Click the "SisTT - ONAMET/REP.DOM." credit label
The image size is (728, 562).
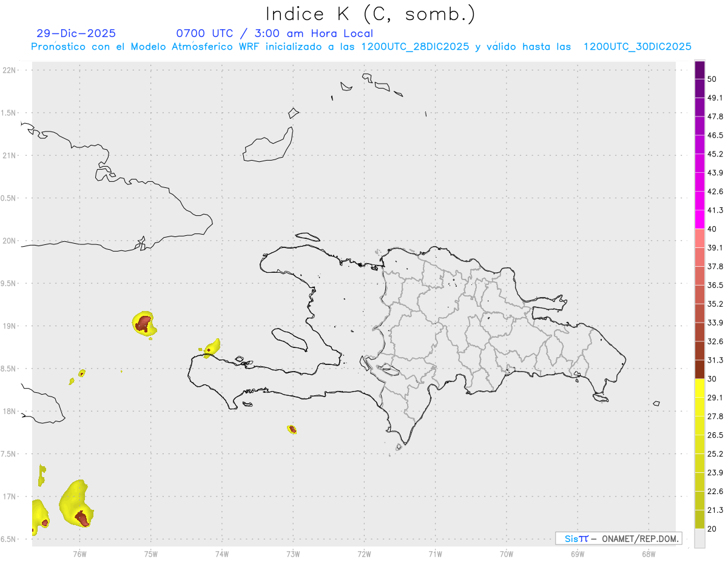(x=618, y=538)
